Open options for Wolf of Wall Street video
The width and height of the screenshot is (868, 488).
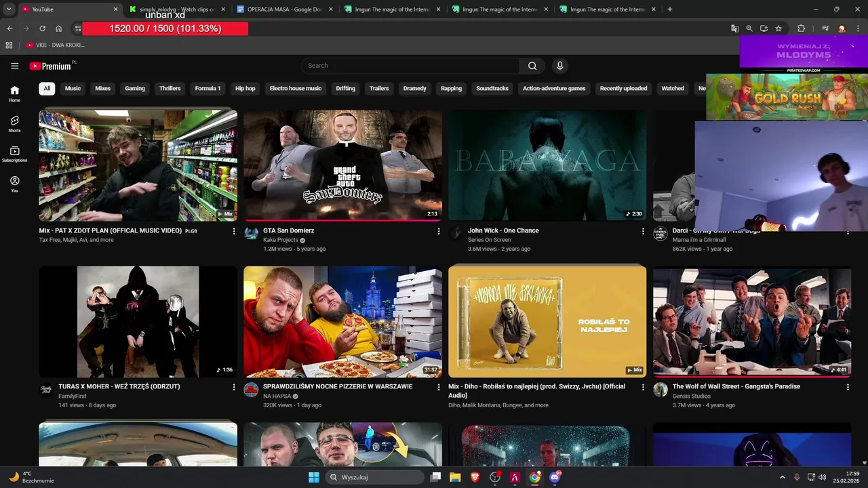click(x=848, y=387)
